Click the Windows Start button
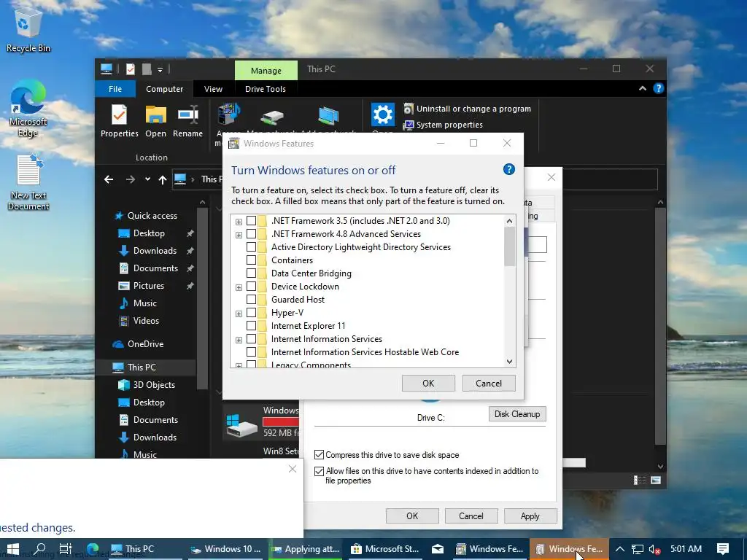Image resolution: width=747 pixels, height=560 pixels. tap(13, 549)
